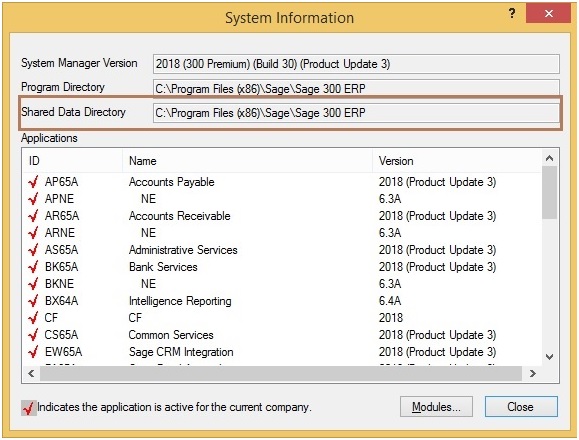Select the Intelligence Reporting name
Screen dimensions: 579x440
point(180,301)
